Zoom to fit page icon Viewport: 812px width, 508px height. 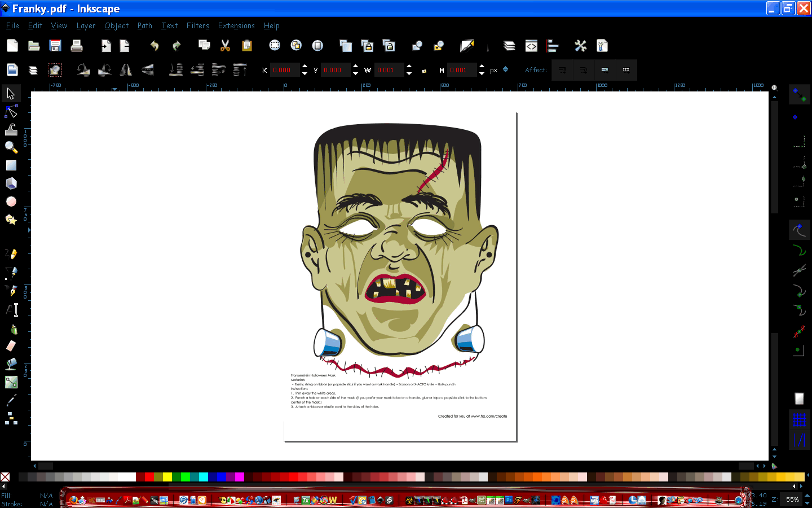tap(317, 46)
